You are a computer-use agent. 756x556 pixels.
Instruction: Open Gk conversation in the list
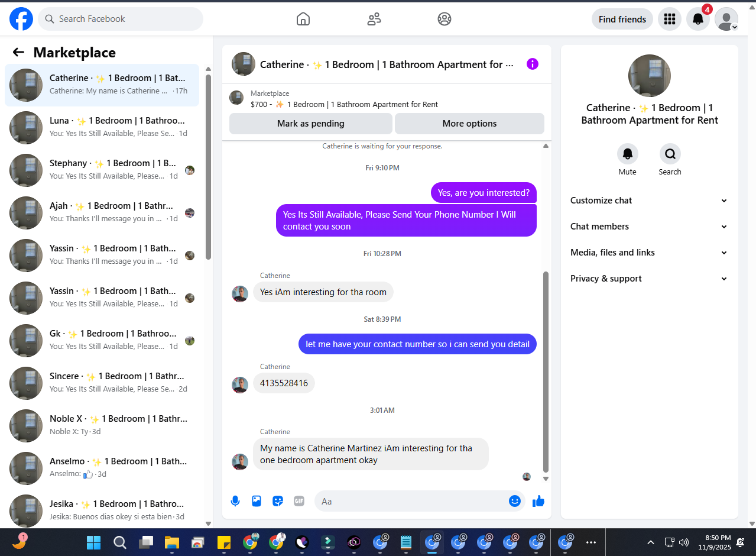click(102, 341)
